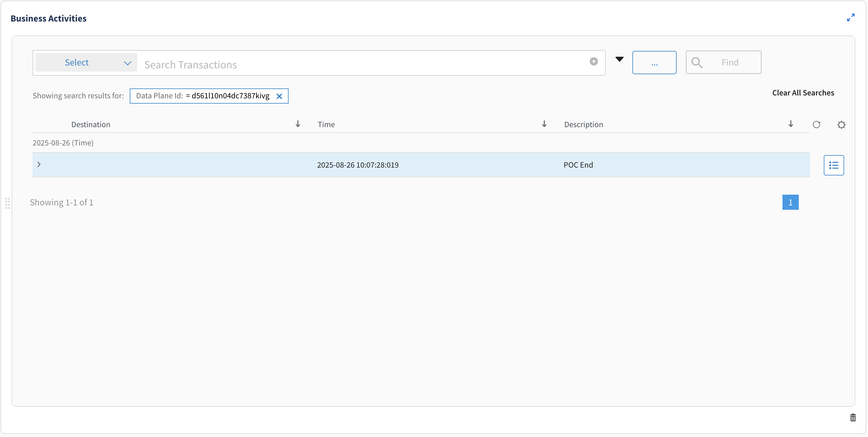Expand the POC End transaction row
Screen dimensions: 868x437
[x=39, y=164]
